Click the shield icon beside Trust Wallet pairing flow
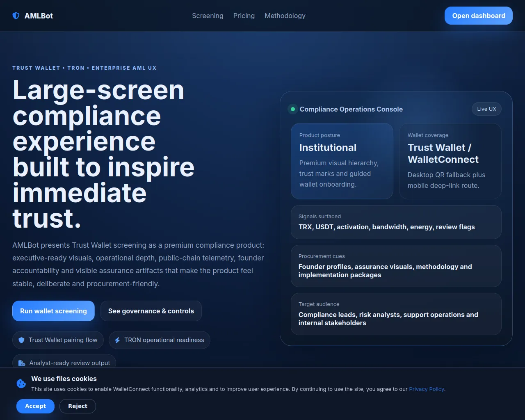 [22, 340]
